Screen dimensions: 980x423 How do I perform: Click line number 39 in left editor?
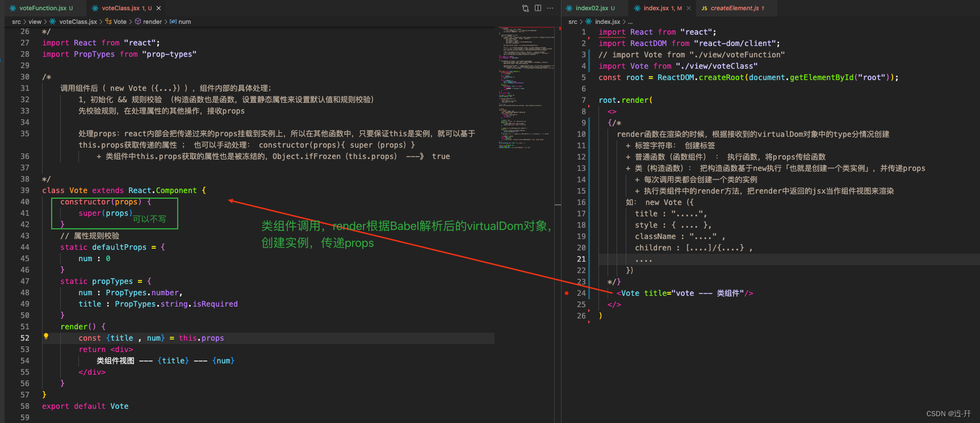tap(25, 190)
